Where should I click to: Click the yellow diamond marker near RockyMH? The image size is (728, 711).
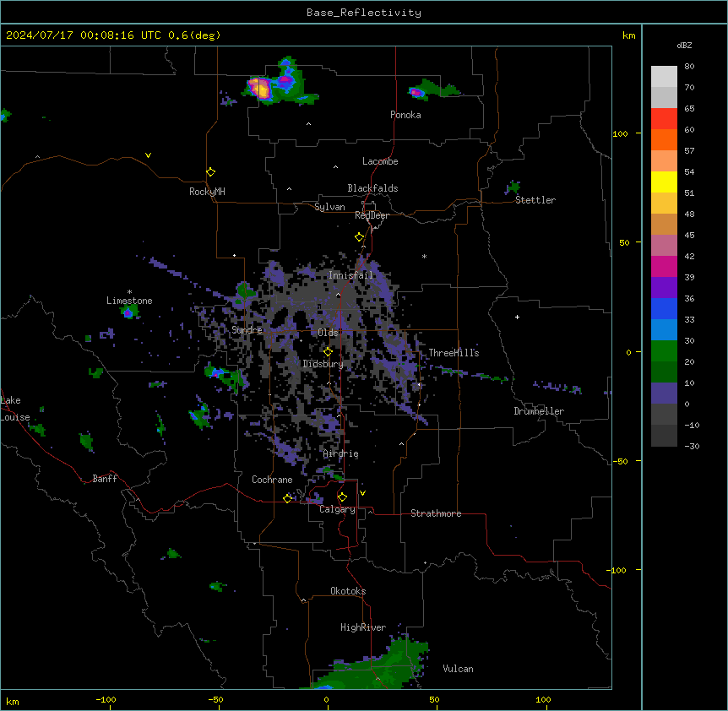(211, 172)
